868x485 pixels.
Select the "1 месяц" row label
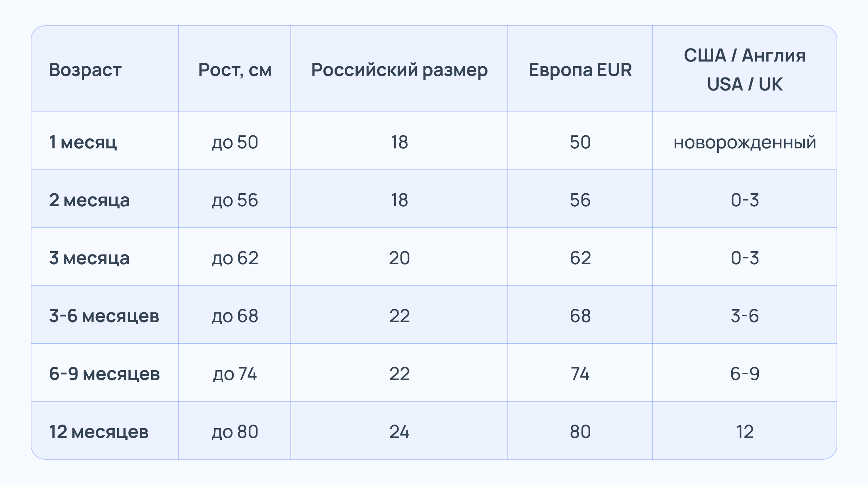tap(83, 142)
